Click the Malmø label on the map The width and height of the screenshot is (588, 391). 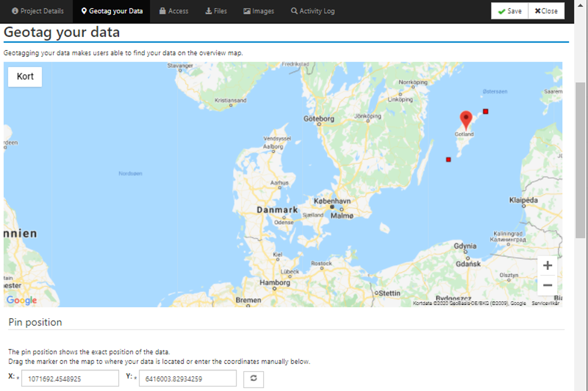coord(342,216)
